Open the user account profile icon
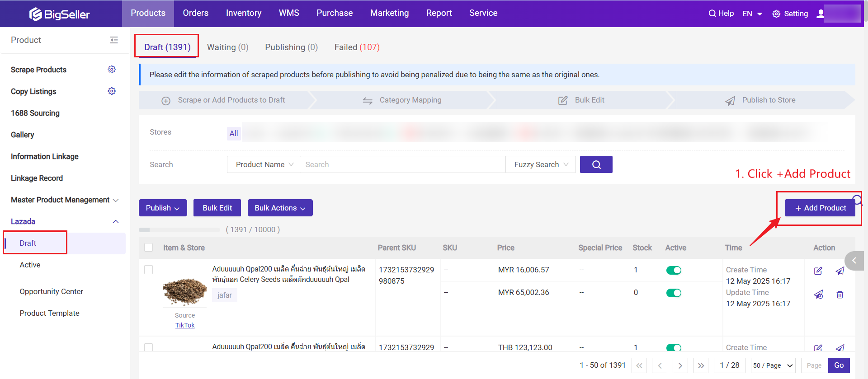868x379 pixels. click(x=820, y=14)
